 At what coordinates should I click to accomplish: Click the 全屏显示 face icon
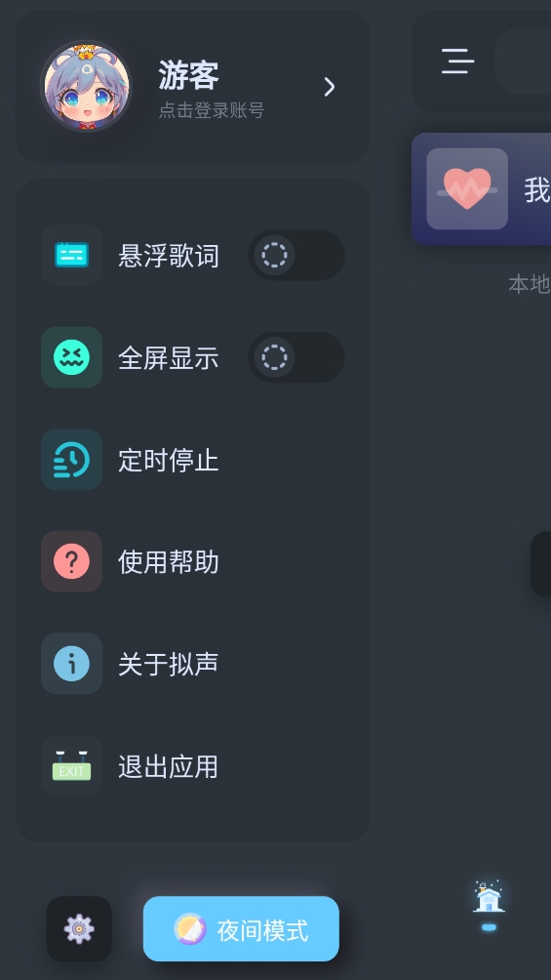(71, 357)
